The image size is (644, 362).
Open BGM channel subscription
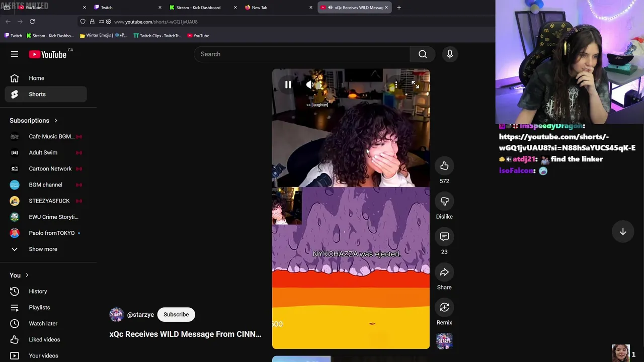46,185
